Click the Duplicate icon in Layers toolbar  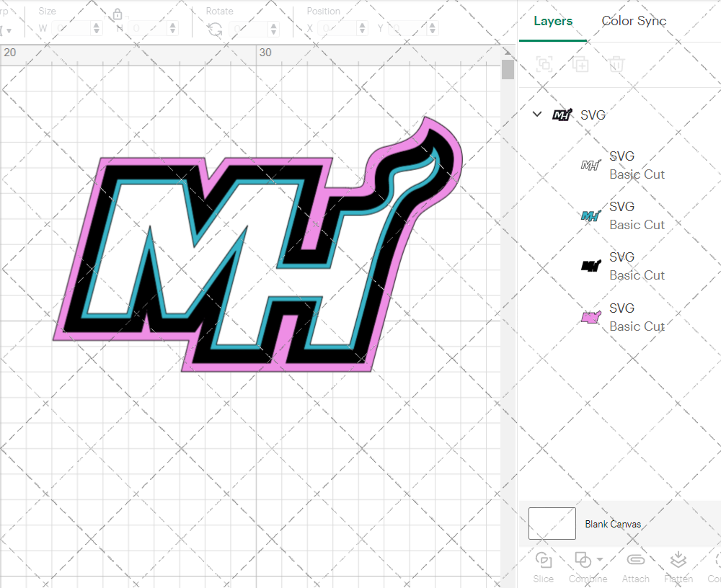click(x=580, y=64)
